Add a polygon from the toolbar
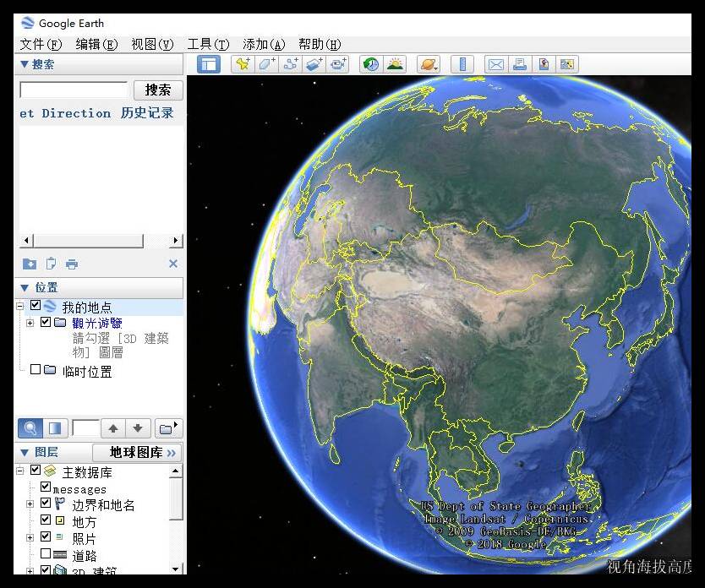This screenshot has height=588, width=705. tap(266, 64)
